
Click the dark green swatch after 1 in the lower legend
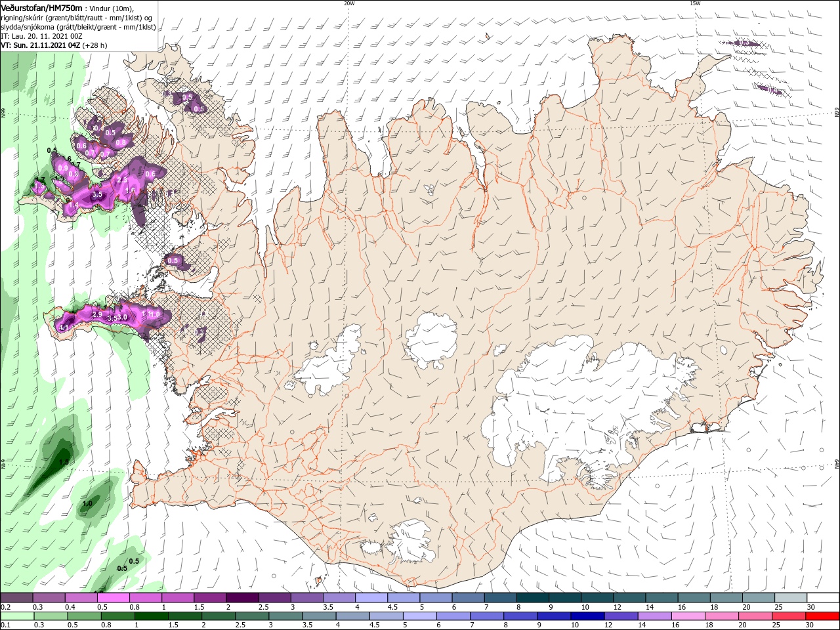point(152,616)
